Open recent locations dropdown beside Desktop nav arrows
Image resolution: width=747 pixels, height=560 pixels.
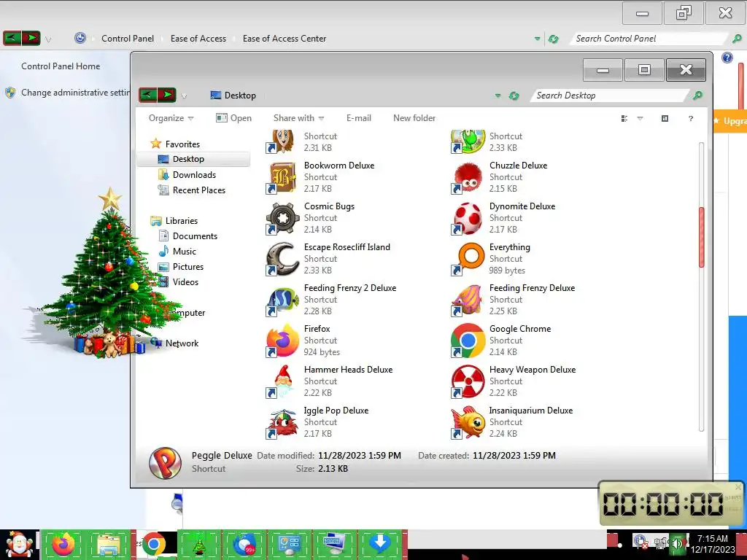tap(184, 96)
